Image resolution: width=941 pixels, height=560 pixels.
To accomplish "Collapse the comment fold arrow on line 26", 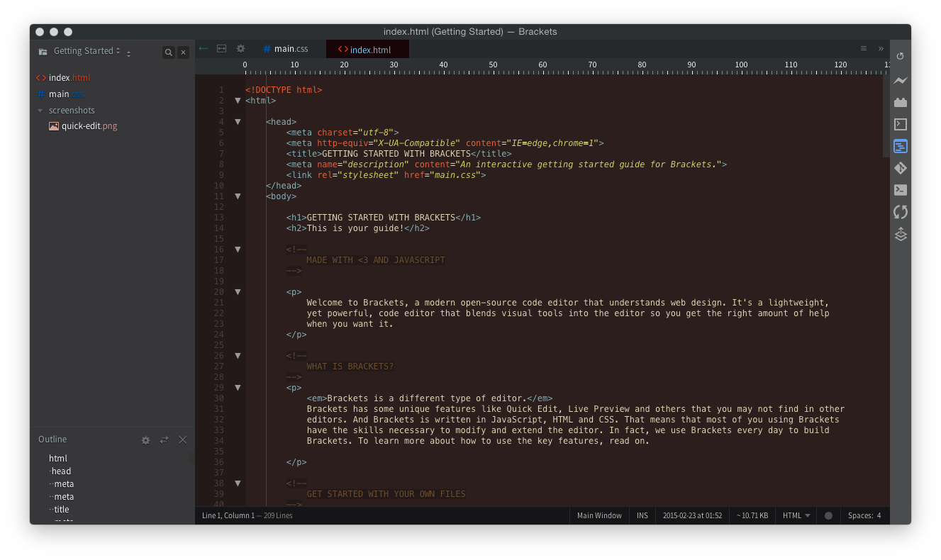I will tap(238, 356).
